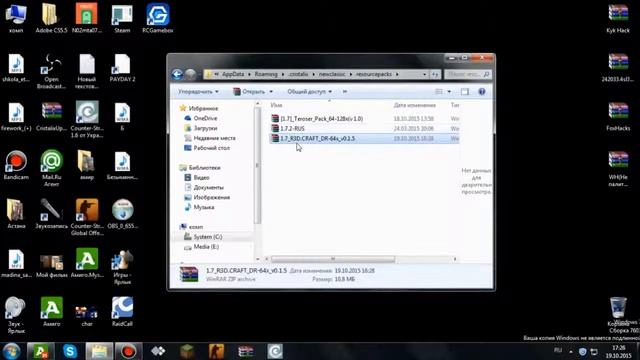Viewport: 640px width, 360px height.
Task: Open Amigo browser desktop shortcut
Action: 51,311
